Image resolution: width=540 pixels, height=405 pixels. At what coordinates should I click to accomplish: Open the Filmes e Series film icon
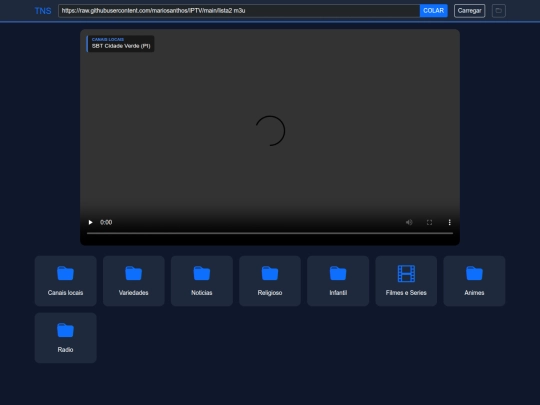tap(406, 273)
